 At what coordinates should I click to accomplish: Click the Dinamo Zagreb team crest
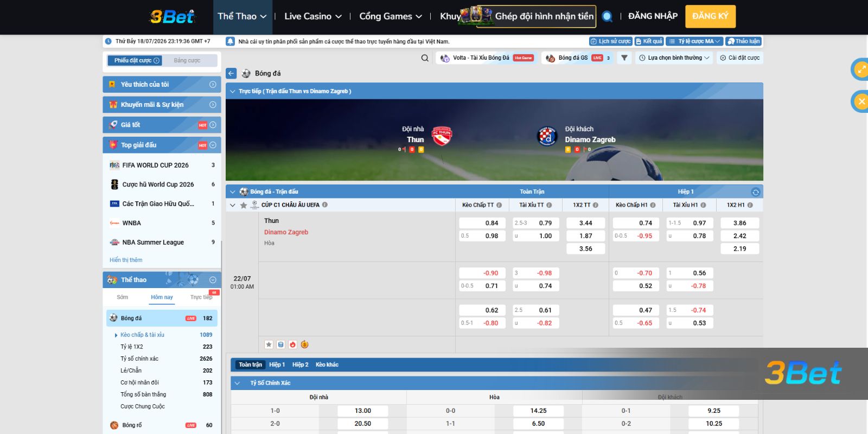pos(547,136)
